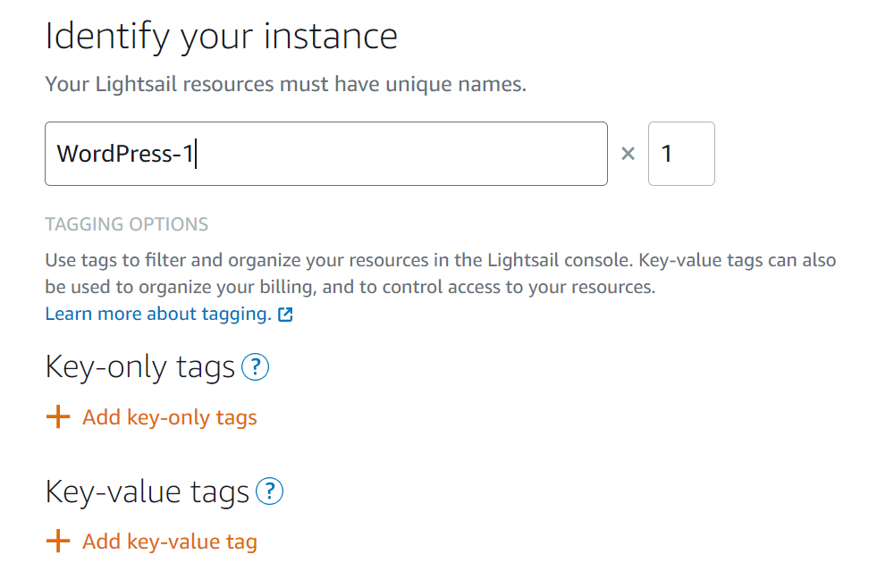Click the Key-only tags heading text

139,367
